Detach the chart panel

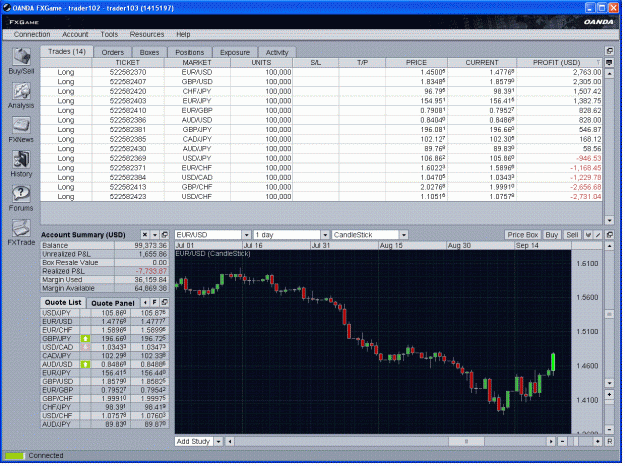click(x=609, y=235)
